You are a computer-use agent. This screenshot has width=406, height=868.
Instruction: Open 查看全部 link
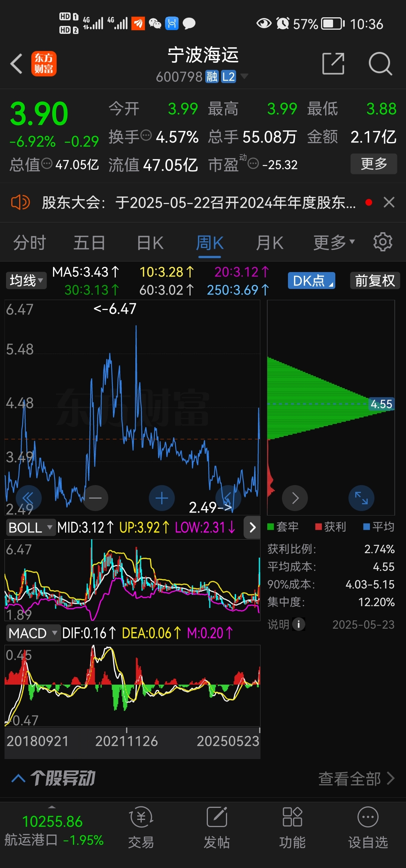[356, 779]
